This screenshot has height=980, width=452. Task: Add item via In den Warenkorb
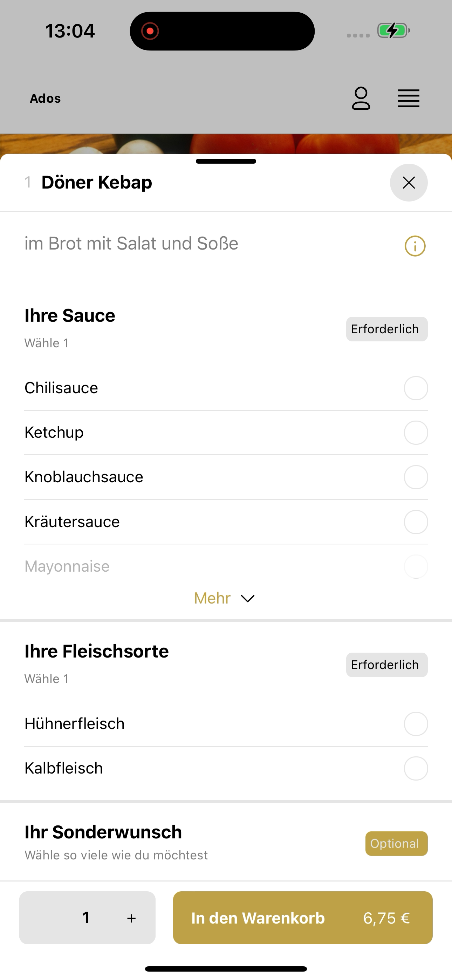(302, 918)
